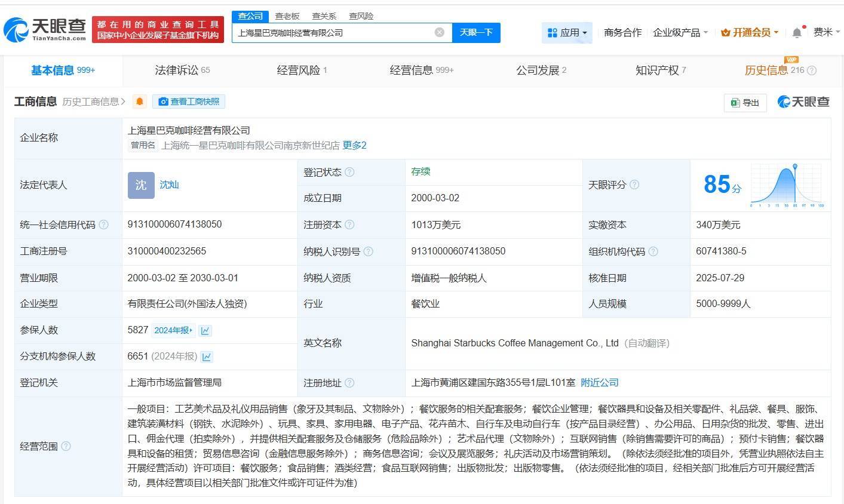This screenshot has width=844, height=504.
Task: Click the help icon next to 经营范围
Action: (x=66, y=446)
